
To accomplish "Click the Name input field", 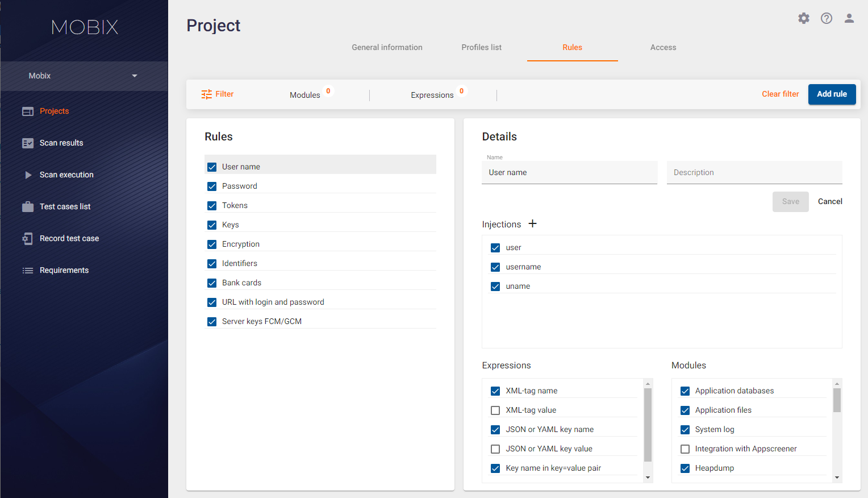I will coord(570,172).
